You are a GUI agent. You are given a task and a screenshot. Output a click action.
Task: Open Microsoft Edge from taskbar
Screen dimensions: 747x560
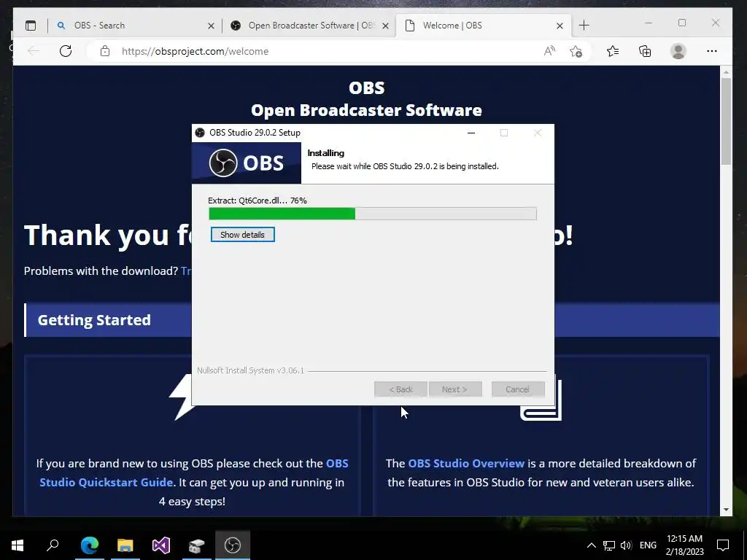click(x=89, y=545)
